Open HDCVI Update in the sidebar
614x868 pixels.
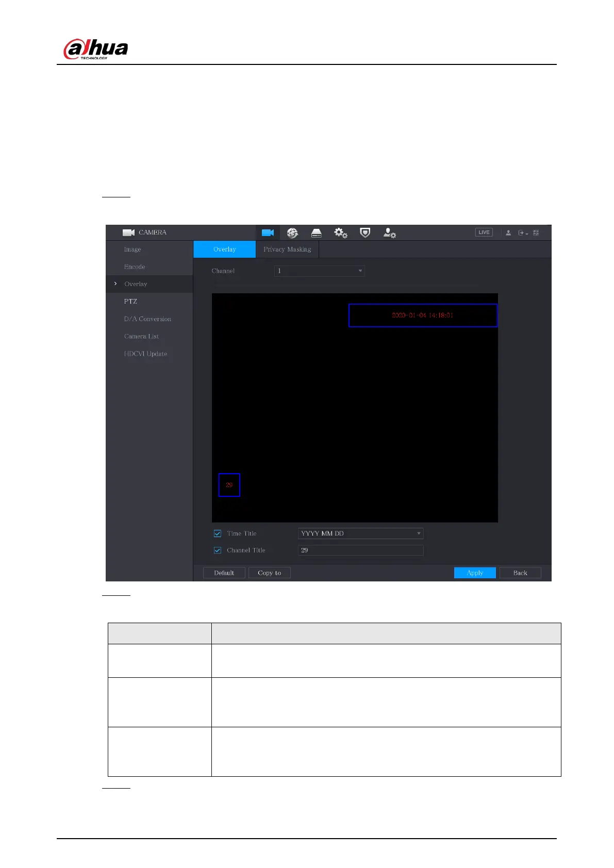coord(145,354)
